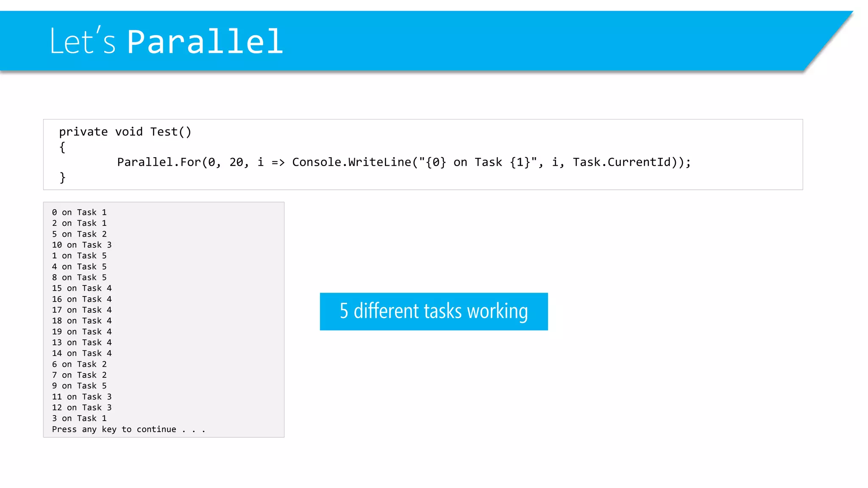
Task: Click the '15 on Task 4' output line
Action: click(x=82, y=288)
